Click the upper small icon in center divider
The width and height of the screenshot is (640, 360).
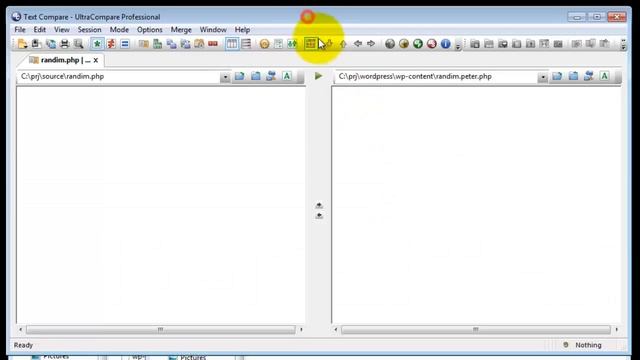click(319, 205)
